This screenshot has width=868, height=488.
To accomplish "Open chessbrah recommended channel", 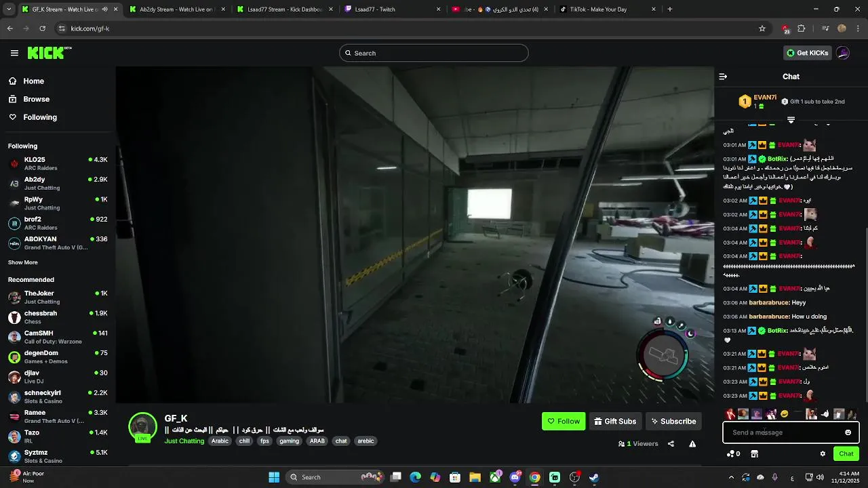I will point(58,317).
